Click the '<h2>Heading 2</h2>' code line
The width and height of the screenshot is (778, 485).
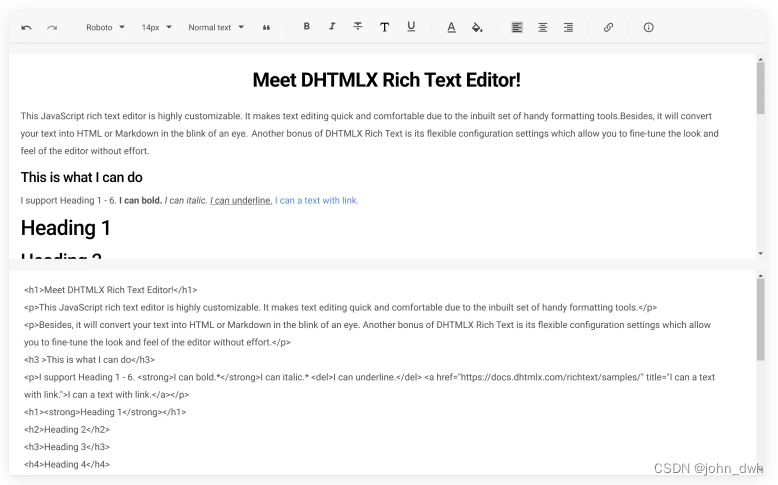point(67,429)
